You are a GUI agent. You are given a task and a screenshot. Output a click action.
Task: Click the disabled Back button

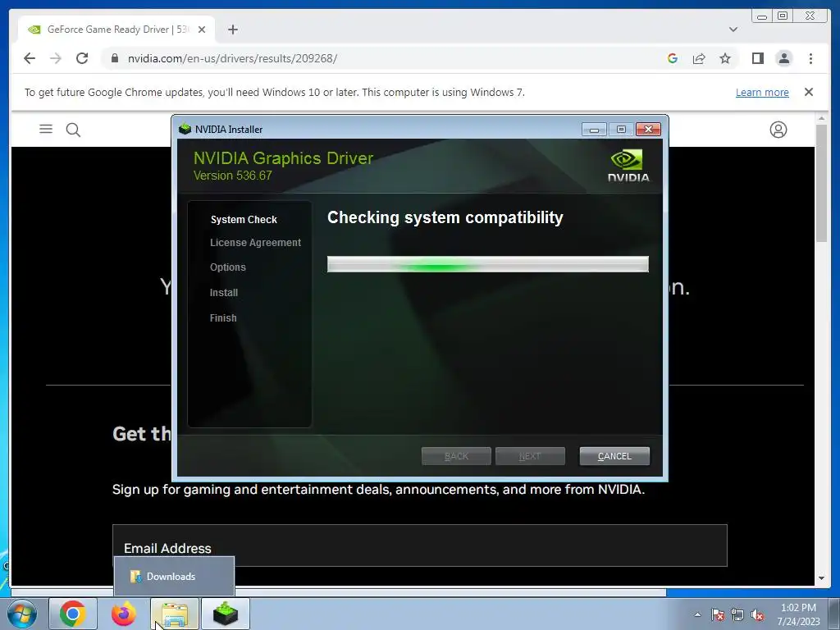coord(456,456)
